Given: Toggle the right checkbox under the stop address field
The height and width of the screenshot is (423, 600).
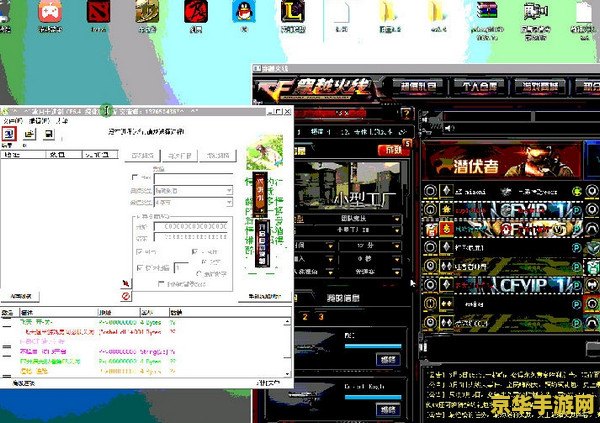Looking at the screenshot, I should click(195, 252).
